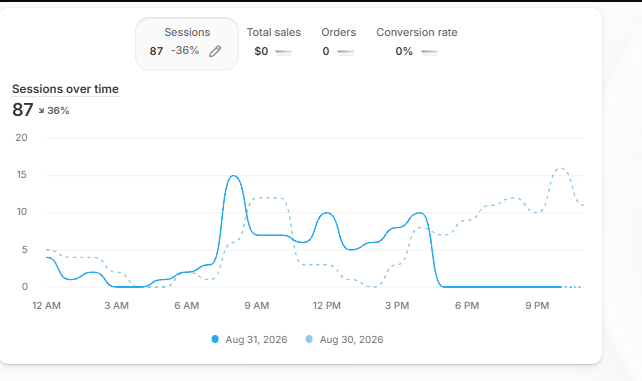Screen dimensions: 642x381
Task: Open the Sessions over time report link
Action: point(65,89)
